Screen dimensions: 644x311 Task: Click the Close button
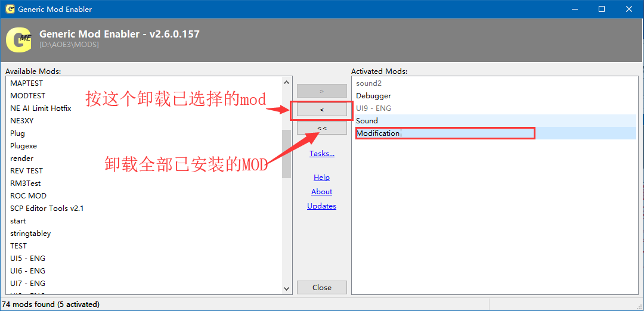point(321,288)
